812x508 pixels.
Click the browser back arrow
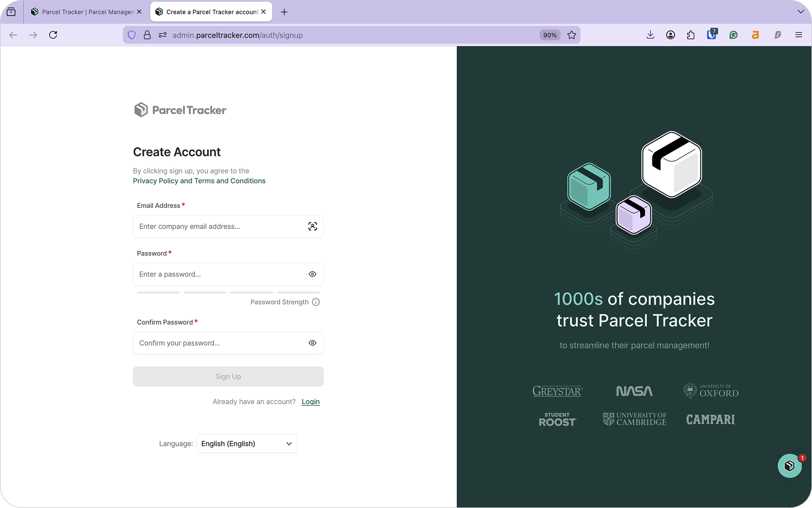(13, 35)
